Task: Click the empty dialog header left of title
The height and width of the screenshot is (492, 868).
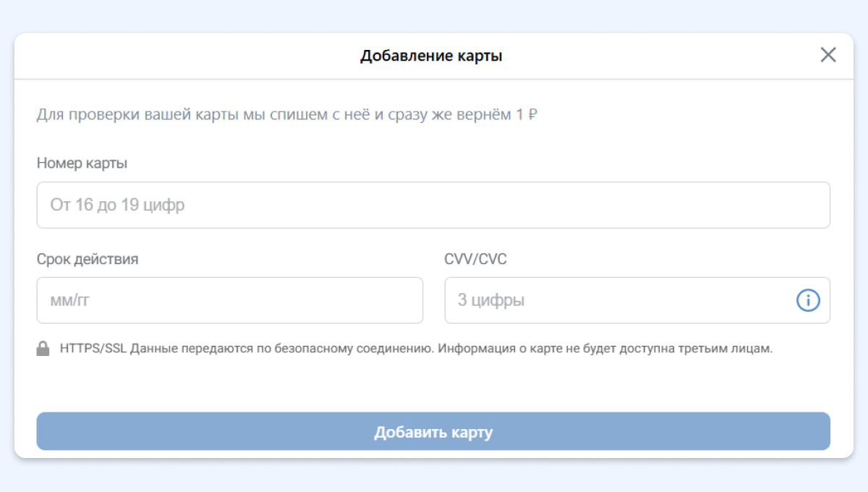Action: coord(181,56)
